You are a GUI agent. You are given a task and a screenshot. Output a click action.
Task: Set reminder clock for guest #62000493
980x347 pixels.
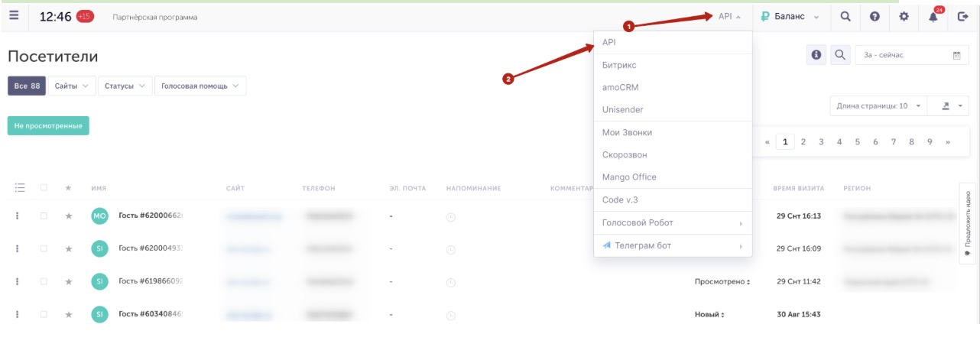pyautogui.click(x=451, y=249)
